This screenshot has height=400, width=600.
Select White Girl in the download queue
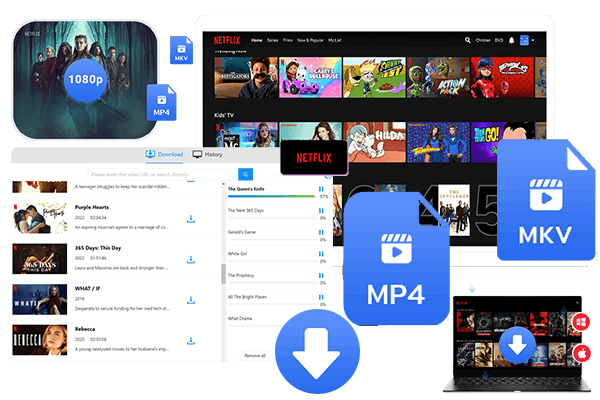[237, 254]
